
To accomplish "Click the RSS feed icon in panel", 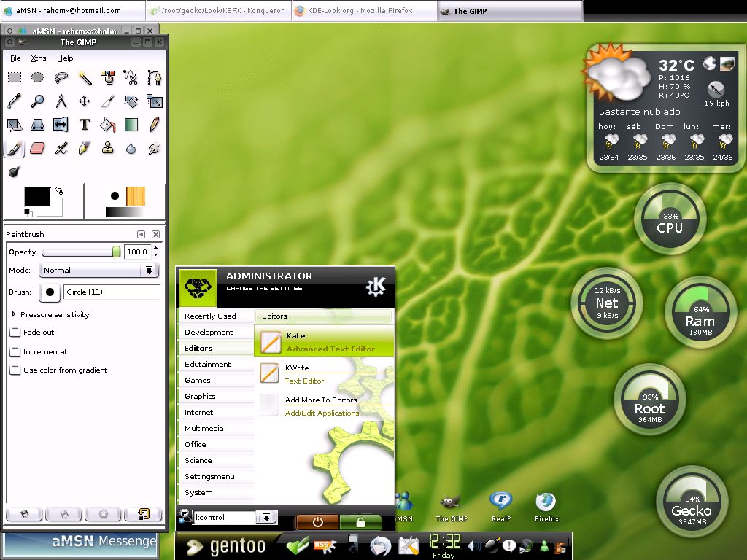I will pos(325,545).
